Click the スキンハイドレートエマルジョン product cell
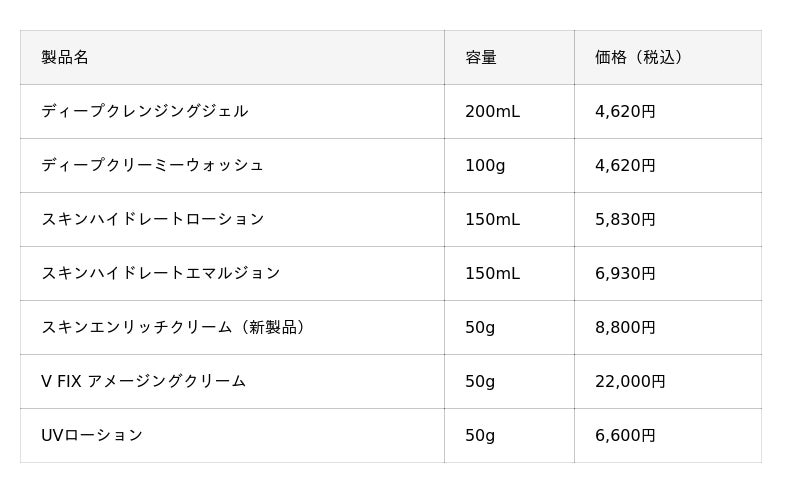Image resolution: width=800 pixels, height=493 pixels. (161, 273)
